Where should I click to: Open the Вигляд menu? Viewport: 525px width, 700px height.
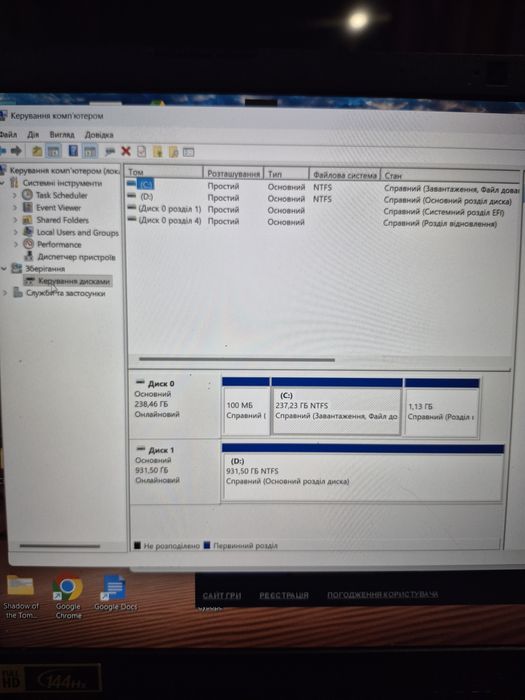coord(62,134)
